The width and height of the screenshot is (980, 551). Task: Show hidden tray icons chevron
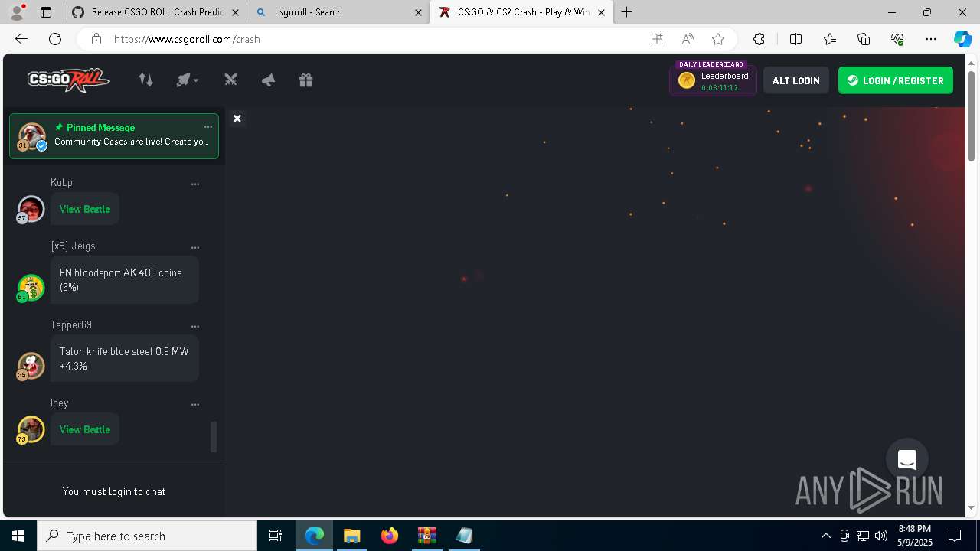(x=825, y=536)
